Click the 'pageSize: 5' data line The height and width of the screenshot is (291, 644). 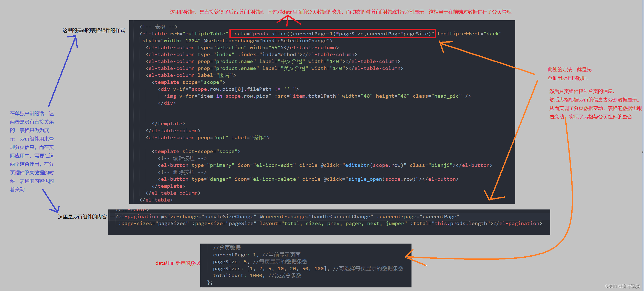(260, 262)
